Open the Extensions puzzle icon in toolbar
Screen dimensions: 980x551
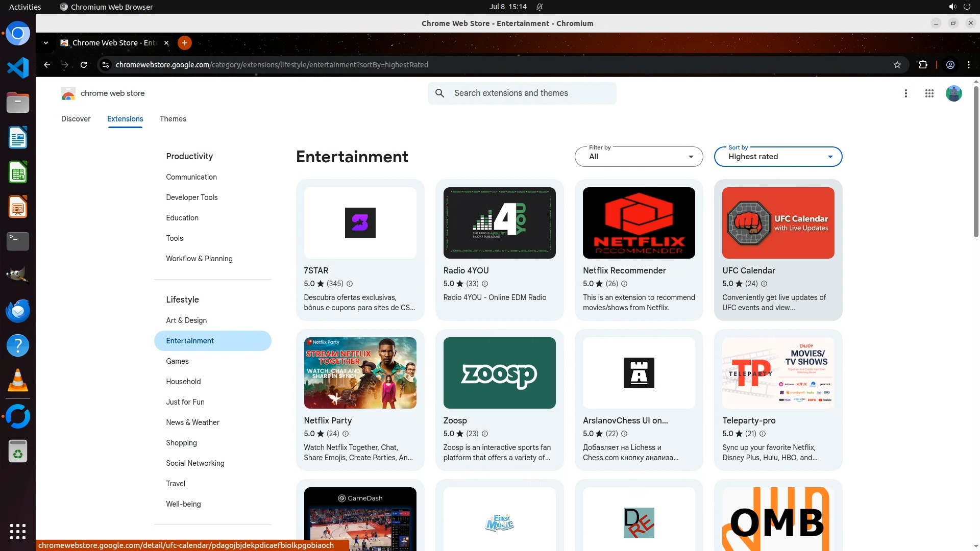tap(923, 65)
